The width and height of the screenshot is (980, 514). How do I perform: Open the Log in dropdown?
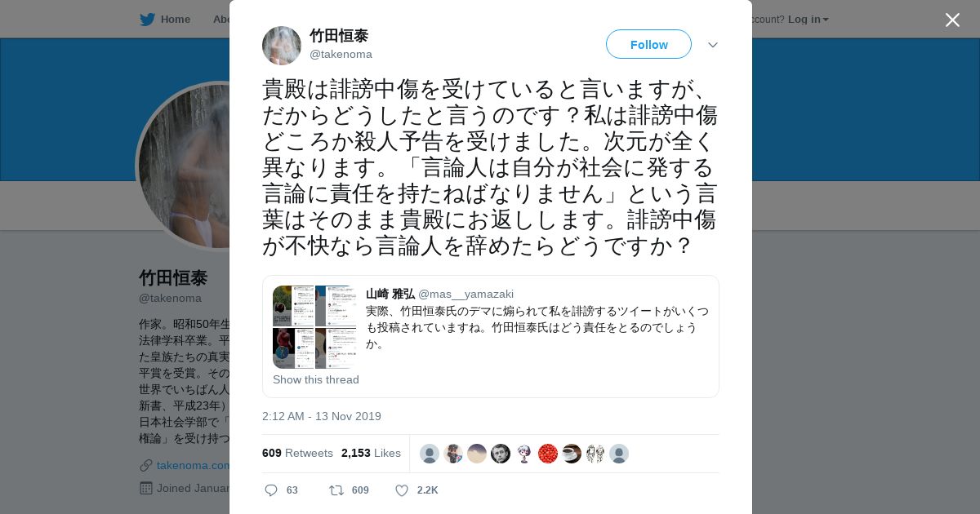(x=808, y=19)
